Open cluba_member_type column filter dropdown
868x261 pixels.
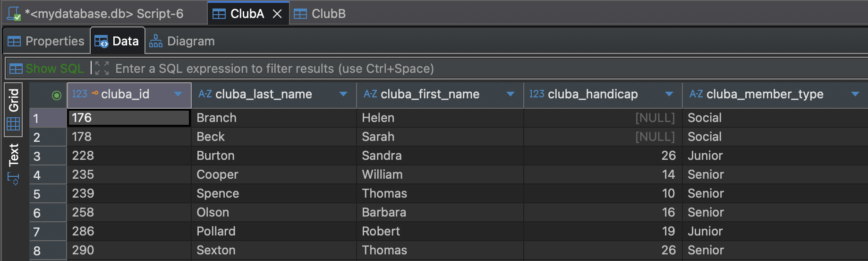coord(855,94)
